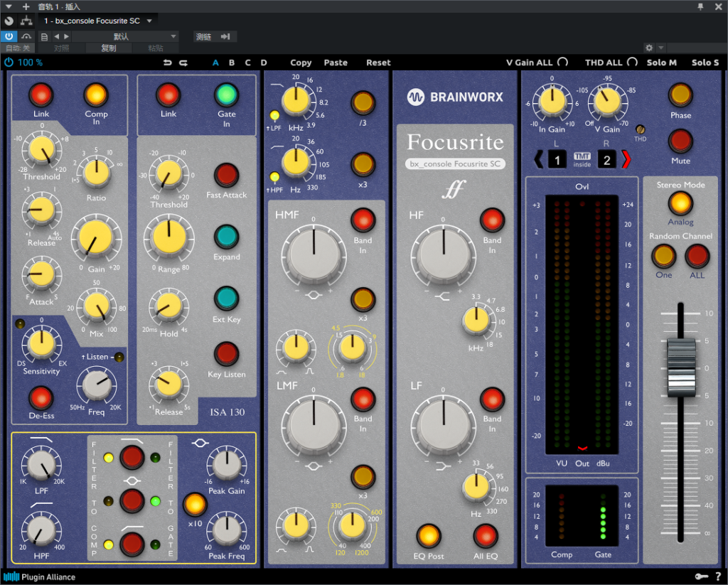Image resolution: width=728 pixels, height=585 pixels.
Task: Click the Reset button
Action: (378, 63)
